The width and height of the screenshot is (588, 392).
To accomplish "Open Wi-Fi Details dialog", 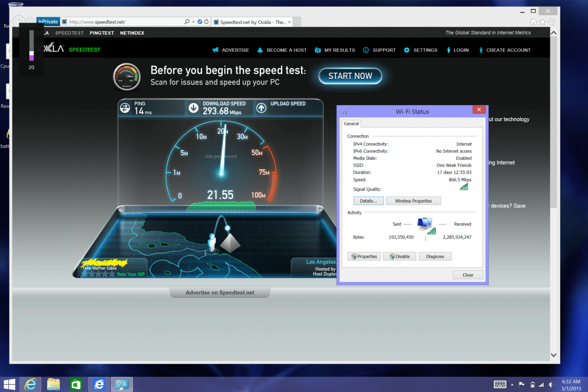I will pyautogui.click(x=368, y=201).
